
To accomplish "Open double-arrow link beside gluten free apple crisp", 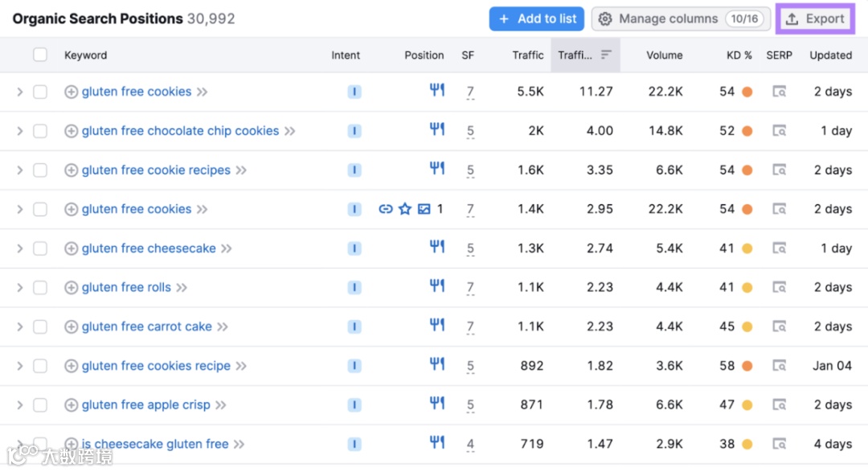I will (x=220, y=405).
